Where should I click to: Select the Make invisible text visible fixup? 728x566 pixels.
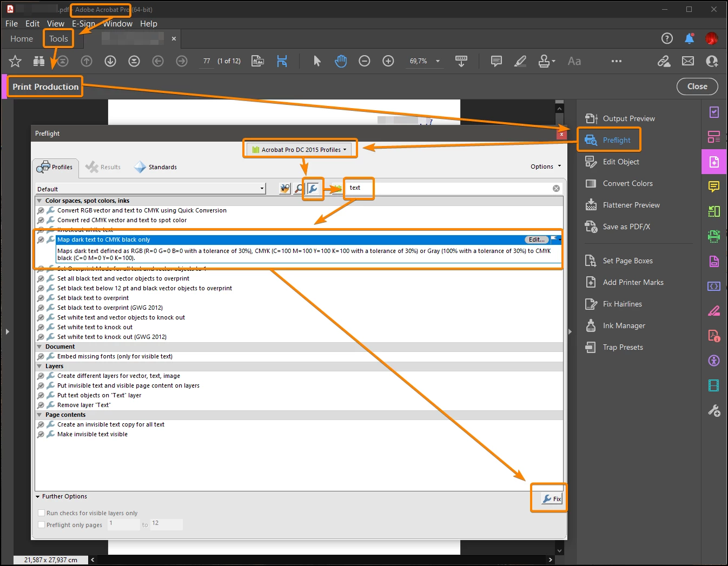[x=92, y=434]
